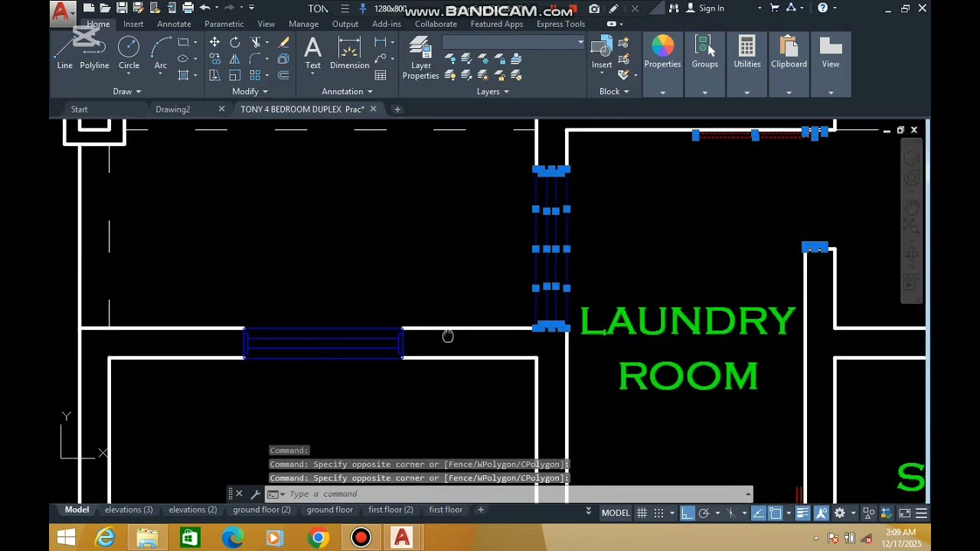Image resolution: width=980 pixels, height=551 pixels.
Task: Toggle ortho mode in status bar
Action: coord(688,513)
